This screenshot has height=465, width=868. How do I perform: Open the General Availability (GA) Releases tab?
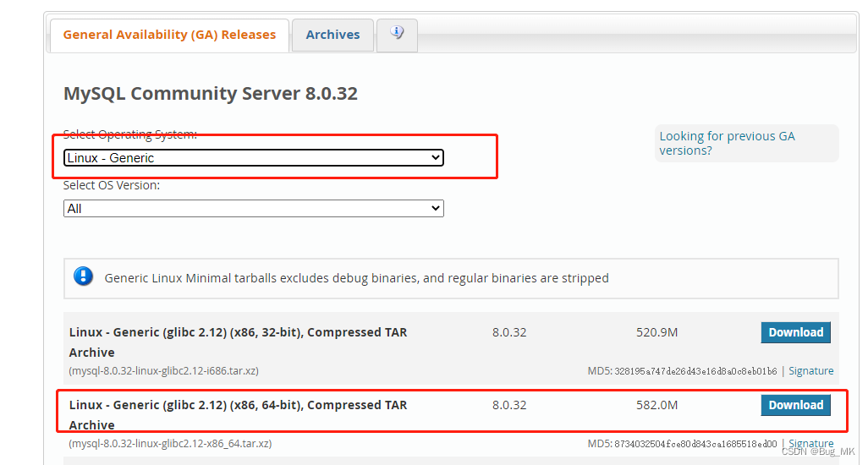pos(169,35)
